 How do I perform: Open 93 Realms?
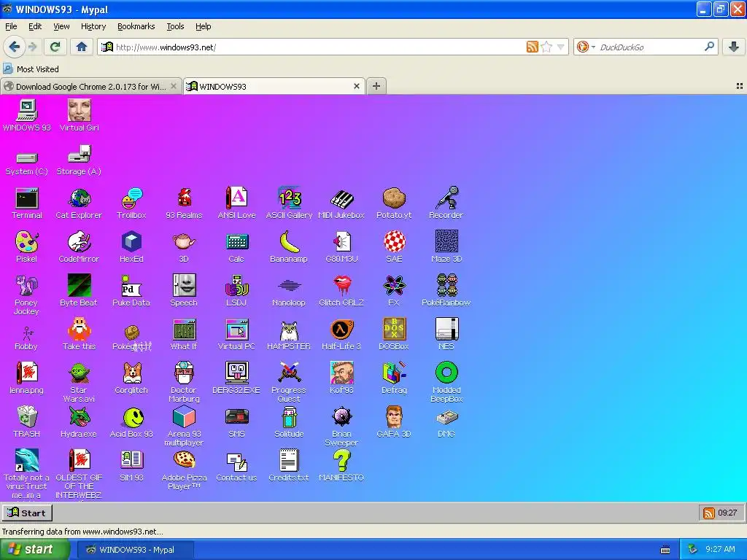184,203
